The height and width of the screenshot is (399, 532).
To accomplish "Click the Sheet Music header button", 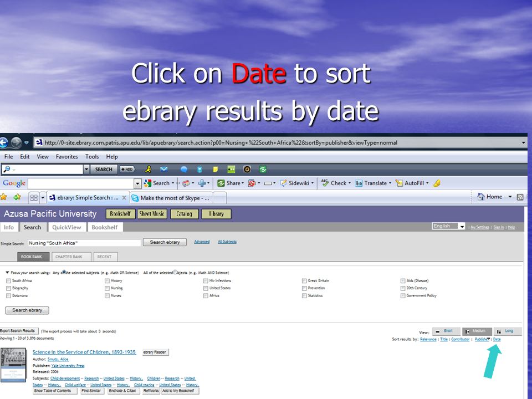I will (x=152, y=214).
